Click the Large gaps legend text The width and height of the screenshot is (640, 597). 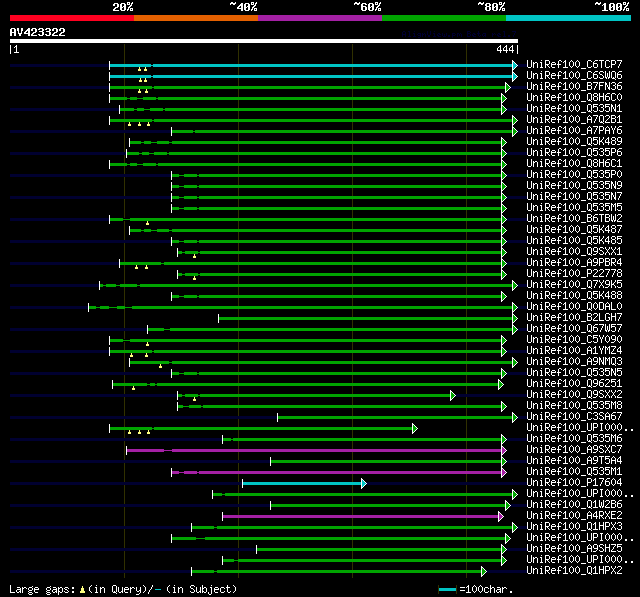[x=42, y=589]
